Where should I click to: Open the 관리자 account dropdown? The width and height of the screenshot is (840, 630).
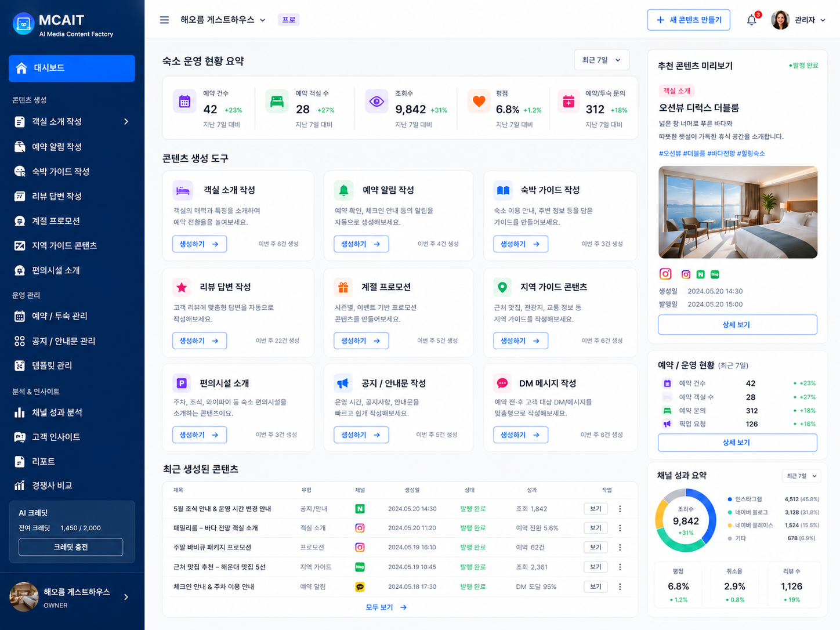click(810, 20)
